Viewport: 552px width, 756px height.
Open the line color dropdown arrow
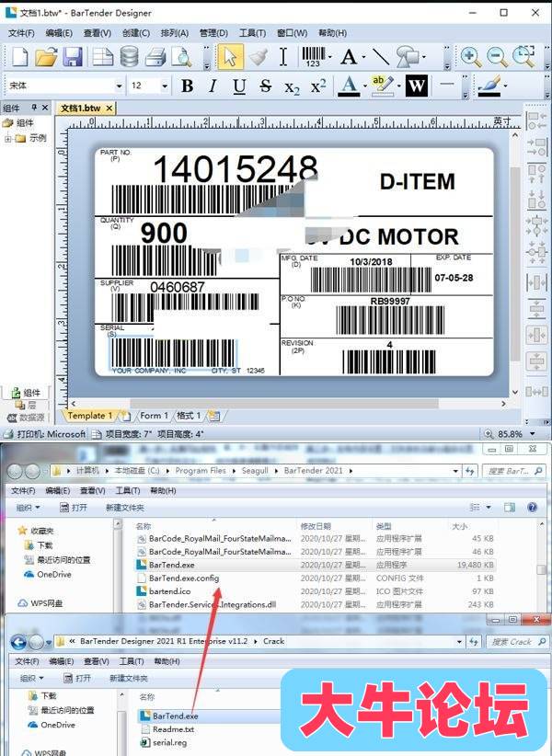(x=505, y=86)
